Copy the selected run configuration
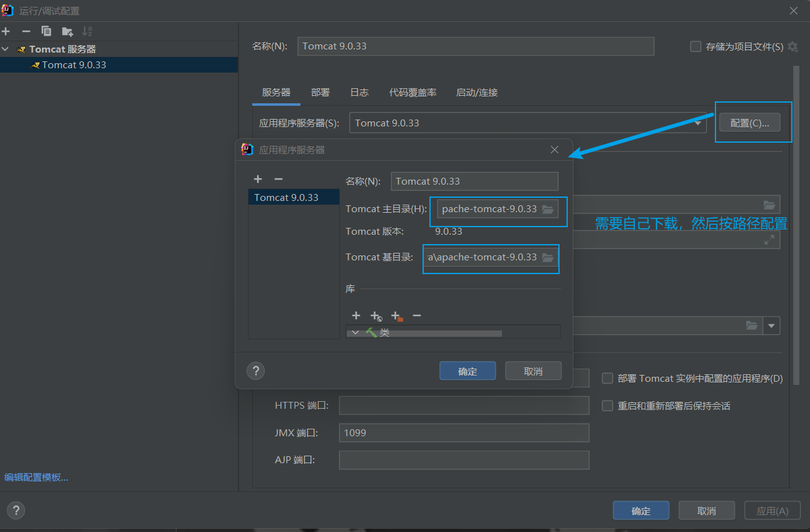Image resolution: width=810 pixels, height=532 pixels. click(x=46, y=31)
